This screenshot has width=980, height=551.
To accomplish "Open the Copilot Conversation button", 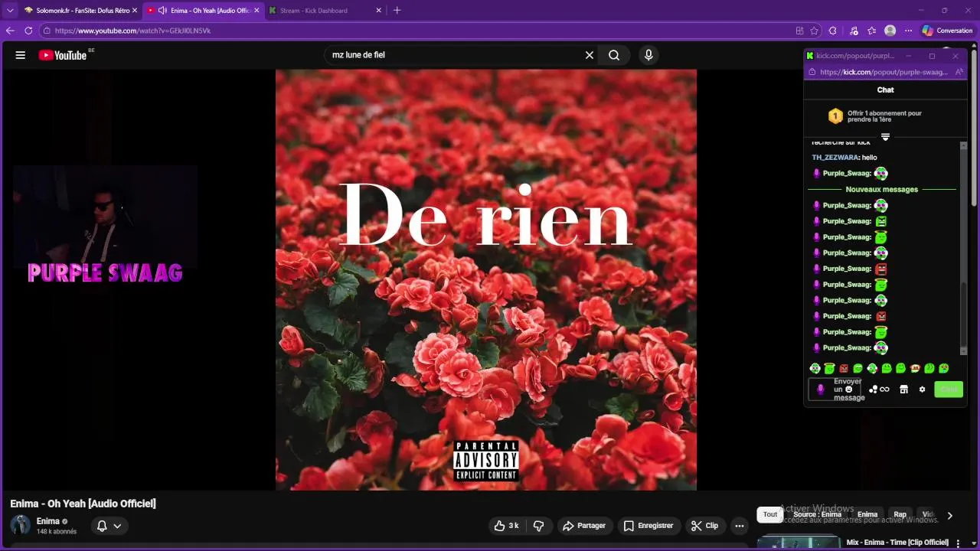I will pos(947,31).
